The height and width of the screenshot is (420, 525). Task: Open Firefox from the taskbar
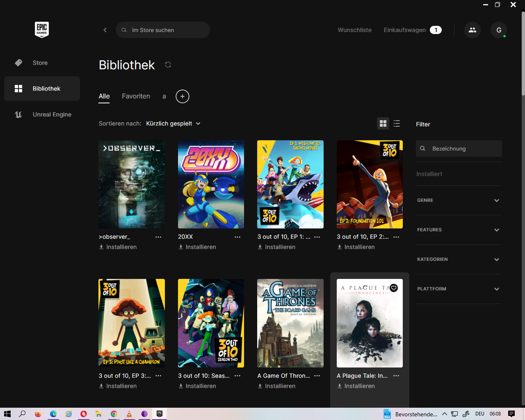click(38, 414)
